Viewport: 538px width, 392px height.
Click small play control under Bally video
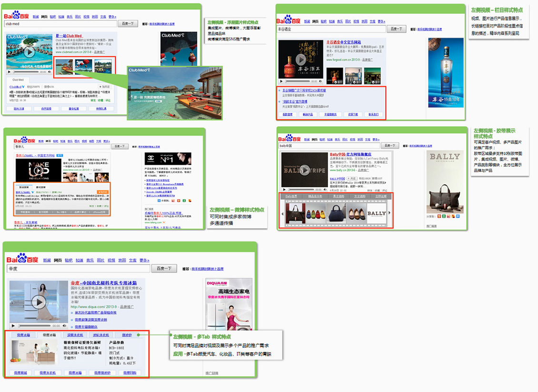(284, 190)
